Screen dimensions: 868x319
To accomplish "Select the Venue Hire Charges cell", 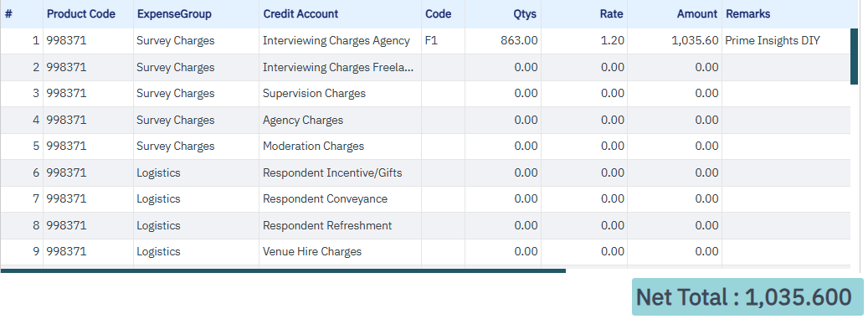I will point(340,251).
